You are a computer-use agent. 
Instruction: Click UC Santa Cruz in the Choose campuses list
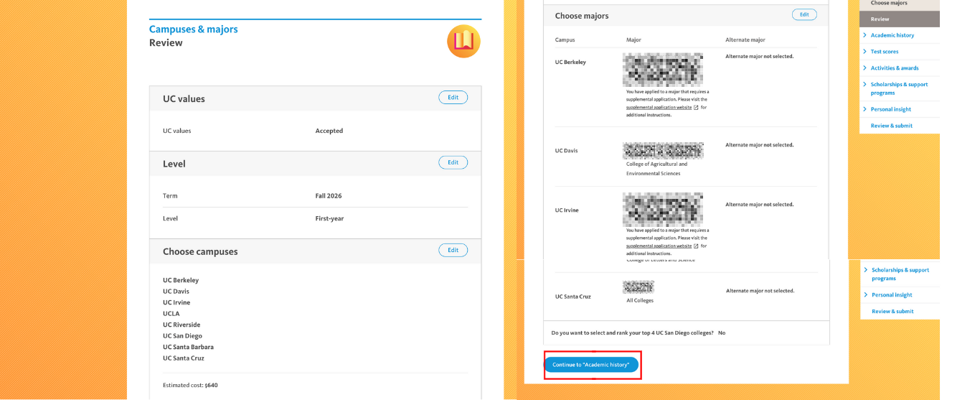click(184, 358)
